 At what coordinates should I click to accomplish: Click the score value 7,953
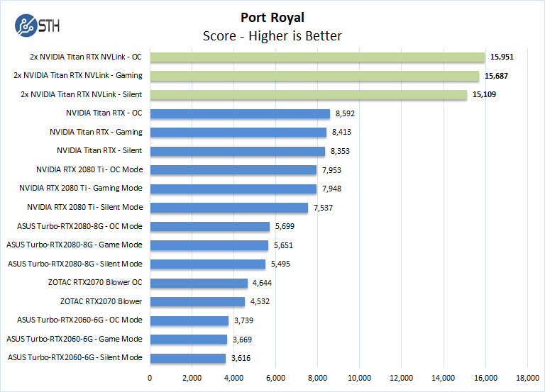[331, 170]
